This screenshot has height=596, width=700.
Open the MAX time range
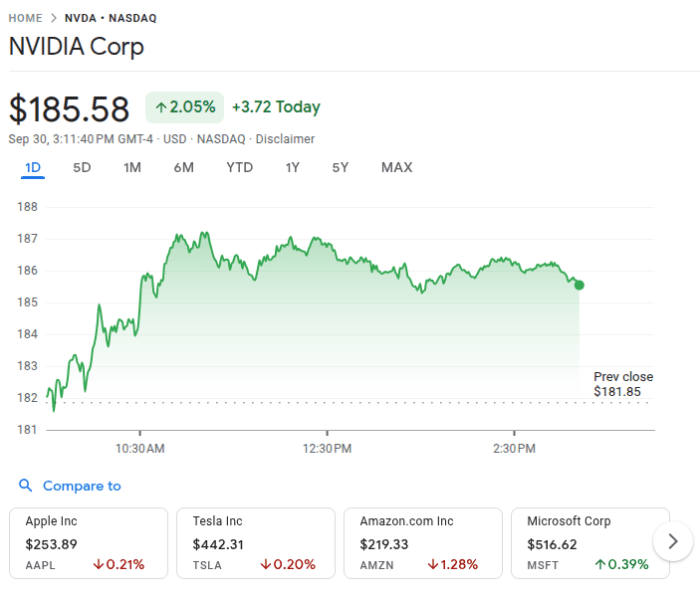click(396, 167)
